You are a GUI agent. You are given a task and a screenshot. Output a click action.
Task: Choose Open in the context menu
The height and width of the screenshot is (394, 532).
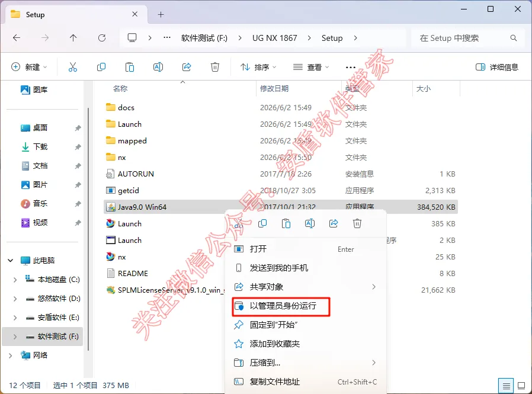pyautogui.click(x=305, y=249)
